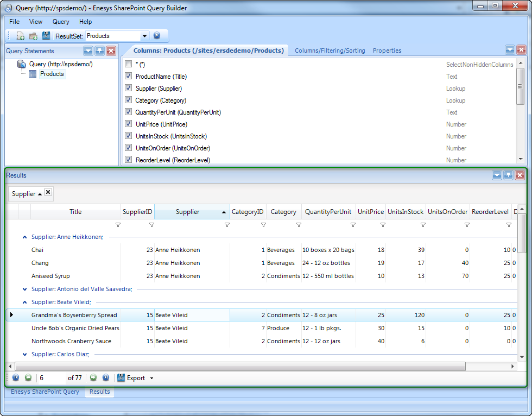Collapse the Supplier: Anne Heikkonen group
The image size is (532, 416).
coord(25,237)
